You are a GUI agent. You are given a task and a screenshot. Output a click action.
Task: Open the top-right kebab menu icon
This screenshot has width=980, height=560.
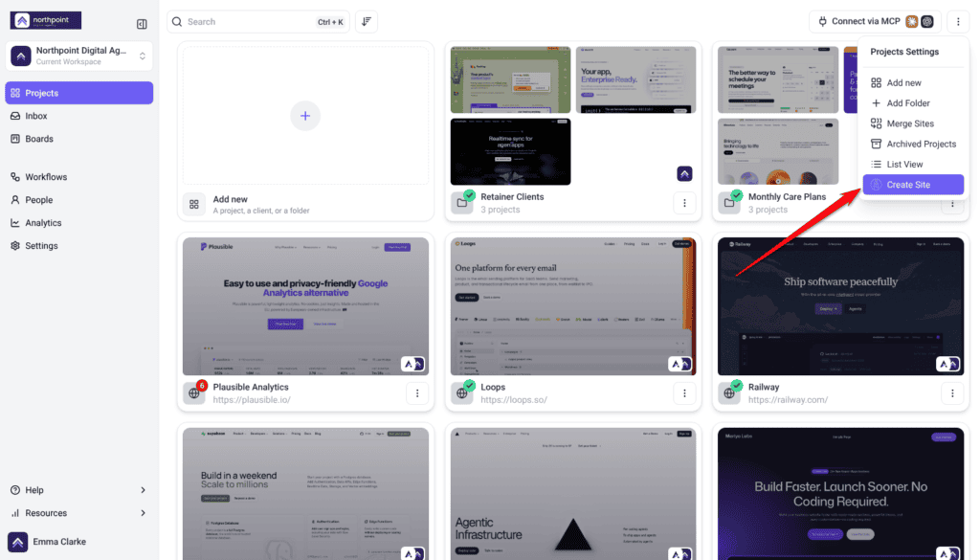point(958,21)
